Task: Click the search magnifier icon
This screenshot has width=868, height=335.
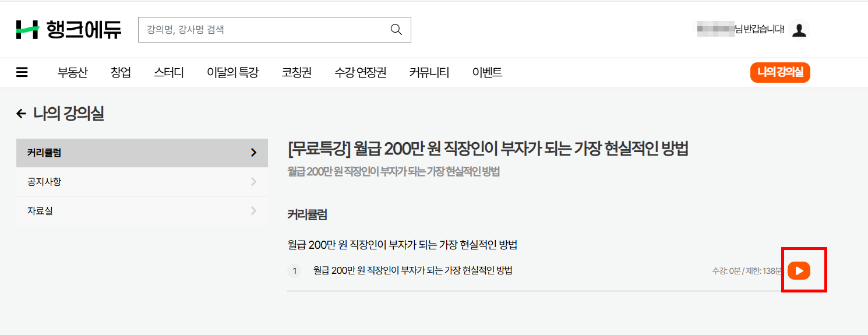Action: [x=396, y=30]
